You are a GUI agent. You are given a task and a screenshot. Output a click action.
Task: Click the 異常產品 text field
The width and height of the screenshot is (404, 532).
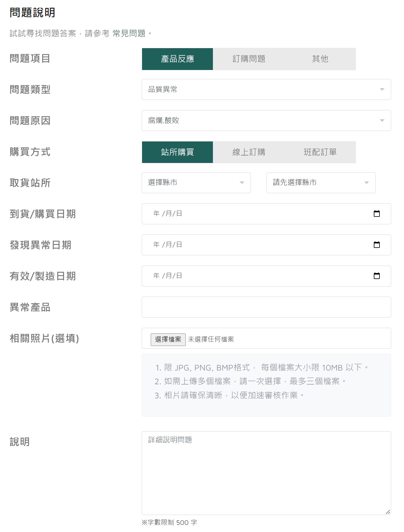266,307
